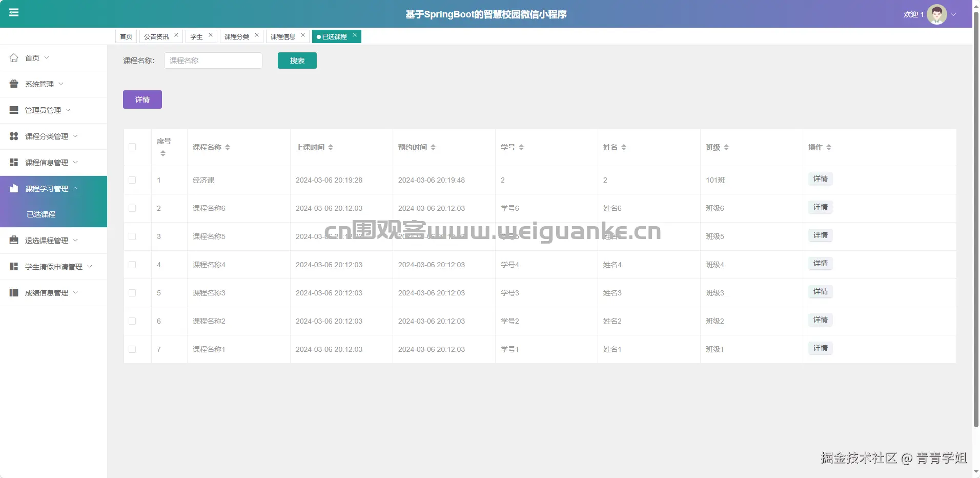Switch to the 学生 tab
980x478 pixels.
[x=196, y=36]
